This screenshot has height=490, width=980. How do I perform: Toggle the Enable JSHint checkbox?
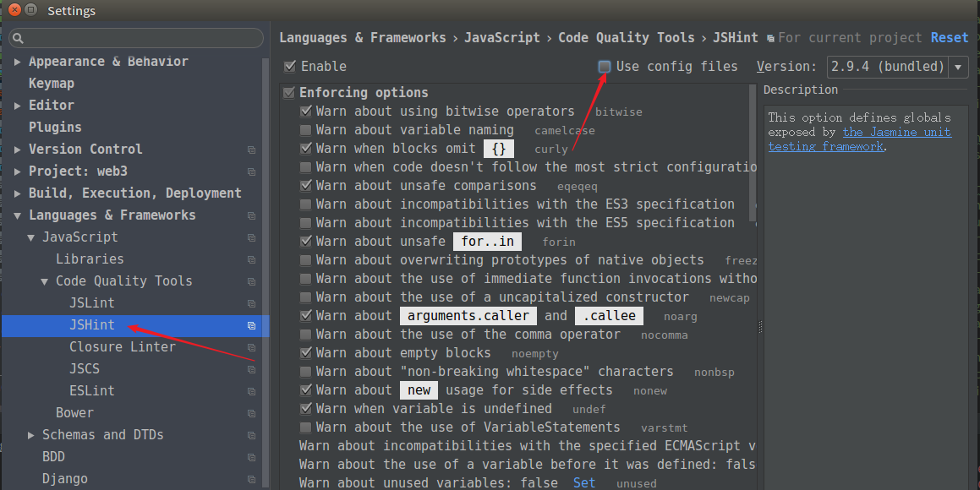290,66
